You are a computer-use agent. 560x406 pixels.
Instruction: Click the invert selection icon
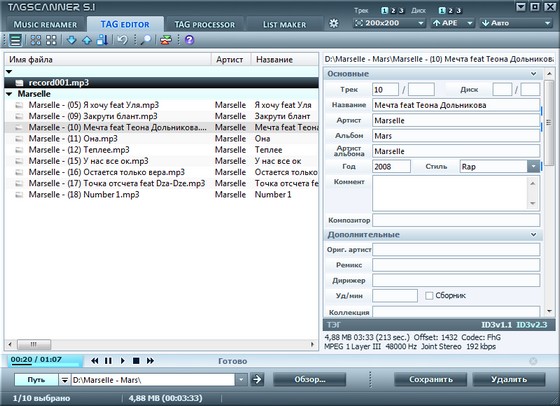tap(51, 40)
